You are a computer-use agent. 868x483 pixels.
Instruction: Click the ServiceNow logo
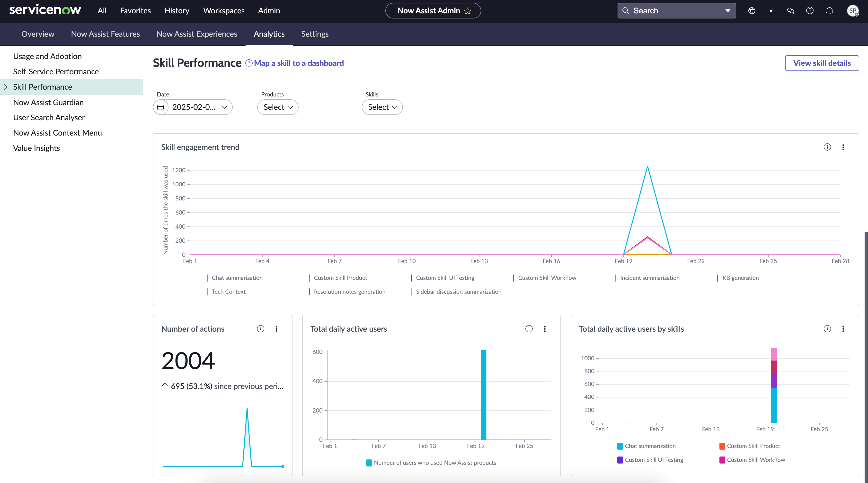tap(45, 10)
